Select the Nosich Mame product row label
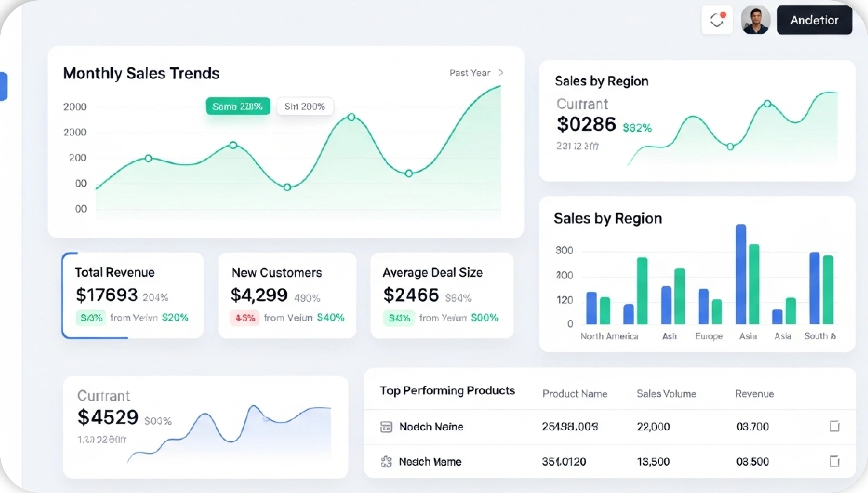 pos(430,462)
